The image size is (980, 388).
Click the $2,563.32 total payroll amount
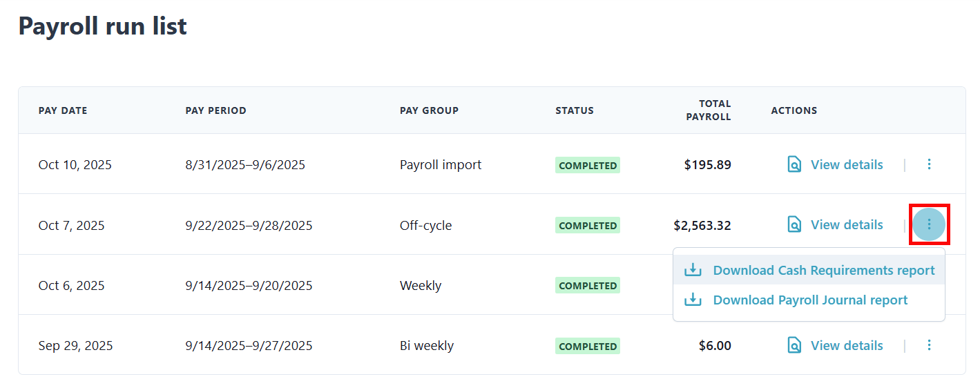[702, 226]
